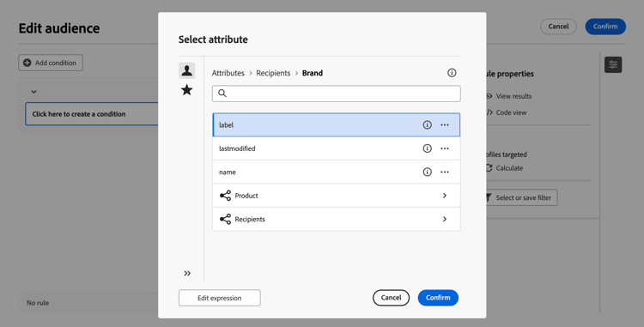Click the Add condition button
The height and width of the screenshot is (327, 644).
(51, 63)
